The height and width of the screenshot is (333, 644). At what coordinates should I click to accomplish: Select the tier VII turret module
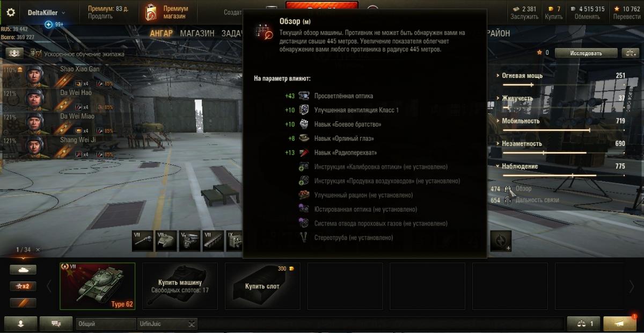click(x=166, y=241)
